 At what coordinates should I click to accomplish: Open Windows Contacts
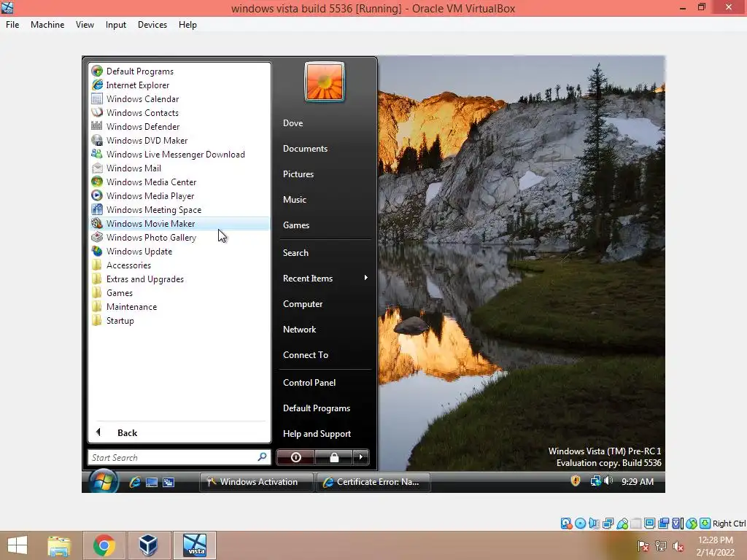coord(179,112)
